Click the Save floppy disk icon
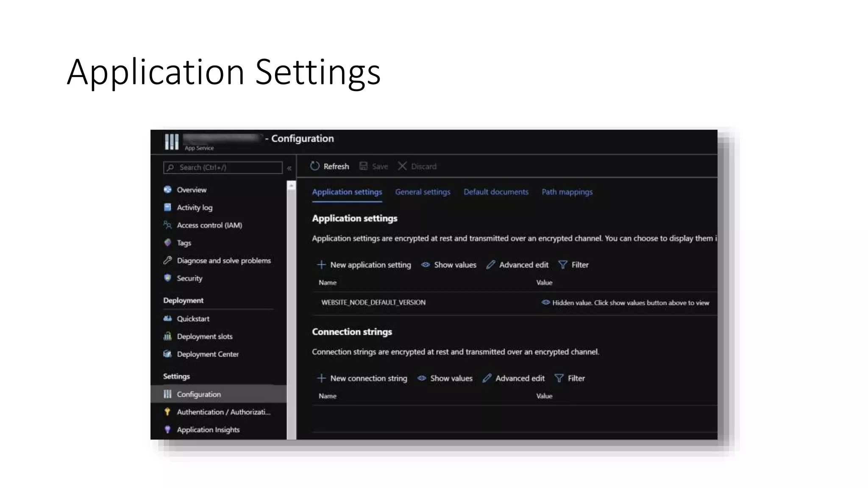 [363, 166]
